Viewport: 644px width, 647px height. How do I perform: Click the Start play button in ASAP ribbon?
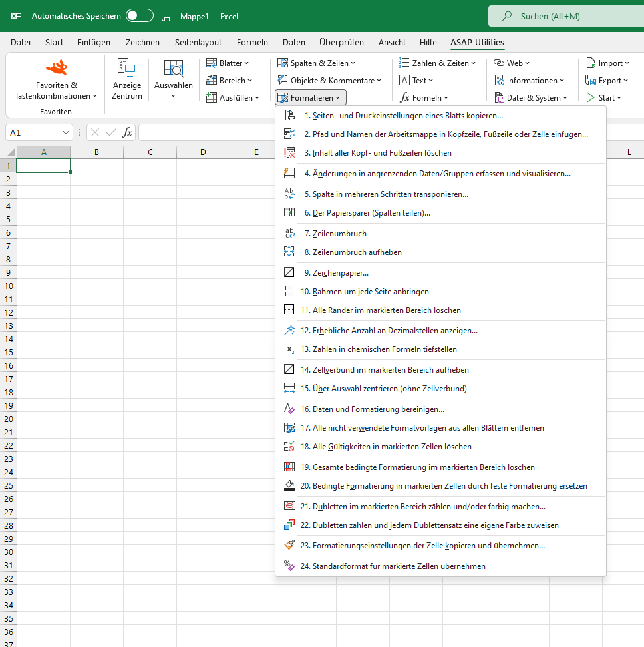(x=603, y=97)
